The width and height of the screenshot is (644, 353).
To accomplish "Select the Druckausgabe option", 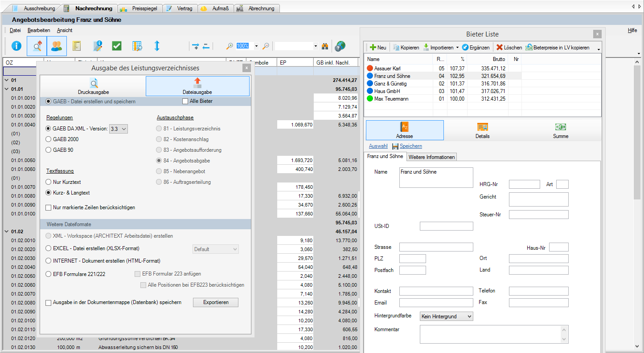I will (94, 86).
